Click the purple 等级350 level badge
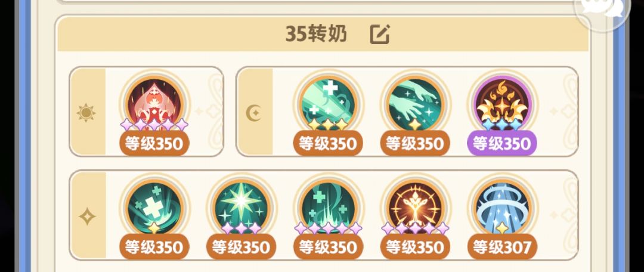 point(502,143)
